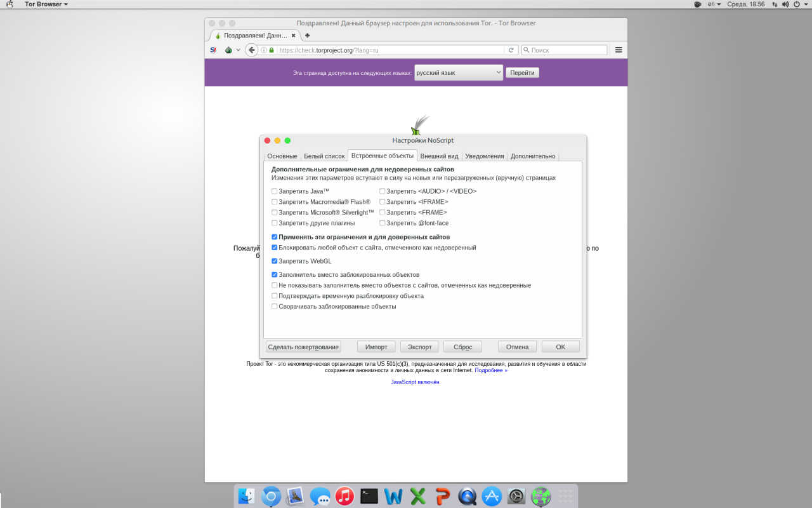Uncheck 'Блокировать любой объект с сайта' option
Viewport: 812px width, 508px height.
coord(275,248)
